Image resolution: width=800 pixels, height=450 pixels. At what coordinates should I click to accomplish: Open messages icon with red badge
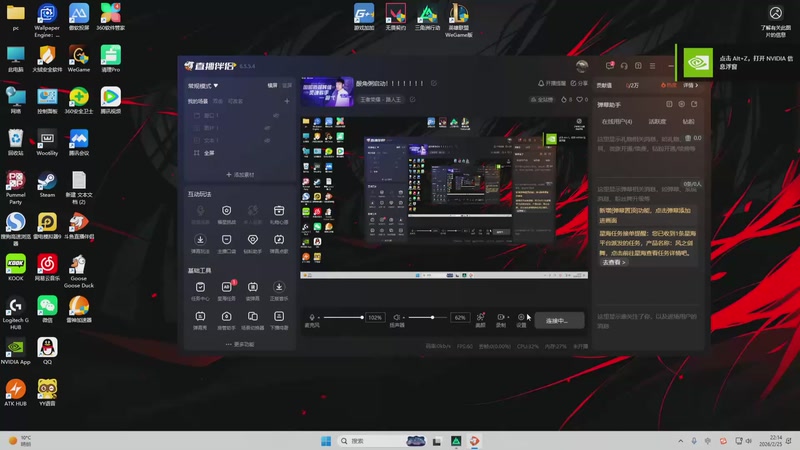click(610, 65)
